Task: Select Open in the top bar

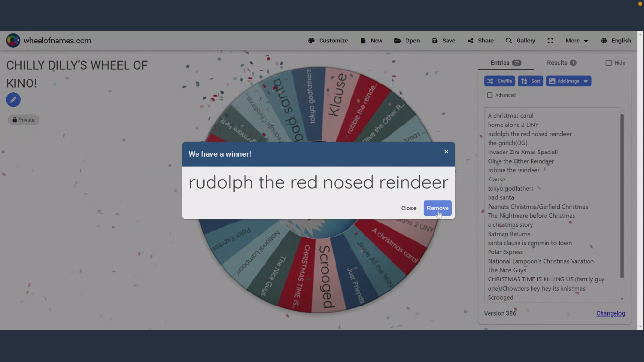Action: coord(407,41)
